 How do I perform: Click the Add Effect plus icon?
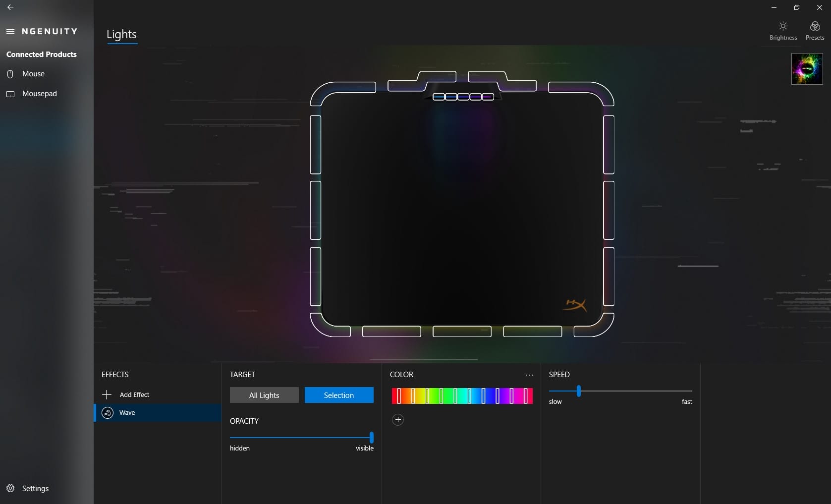coord(107,394)
